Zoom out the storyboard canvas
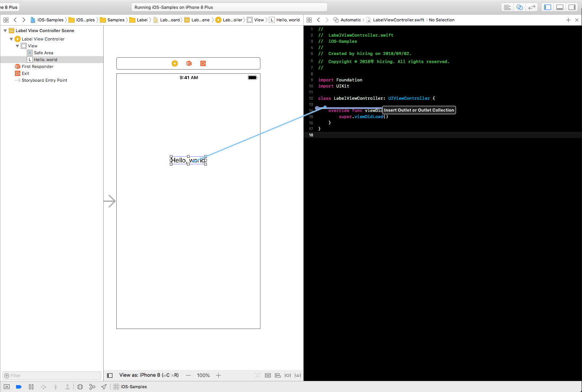582x392 pixels. click(x=188, y=375)
